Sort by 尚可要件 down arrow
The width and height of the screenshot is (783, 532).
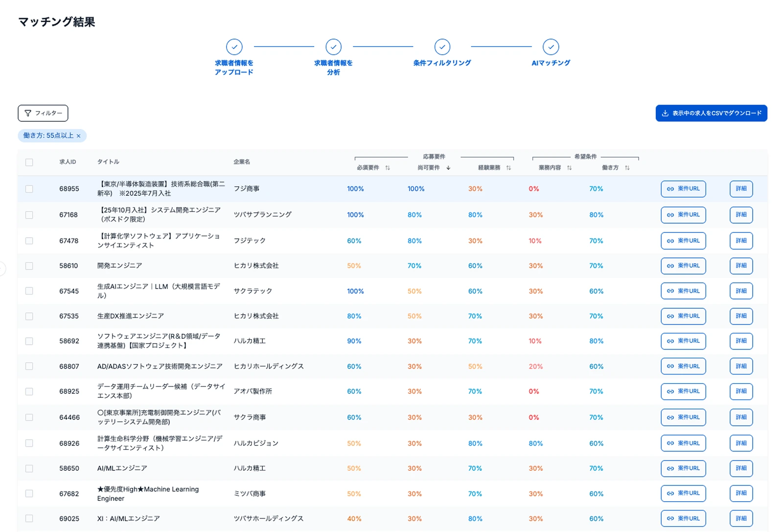448,168
